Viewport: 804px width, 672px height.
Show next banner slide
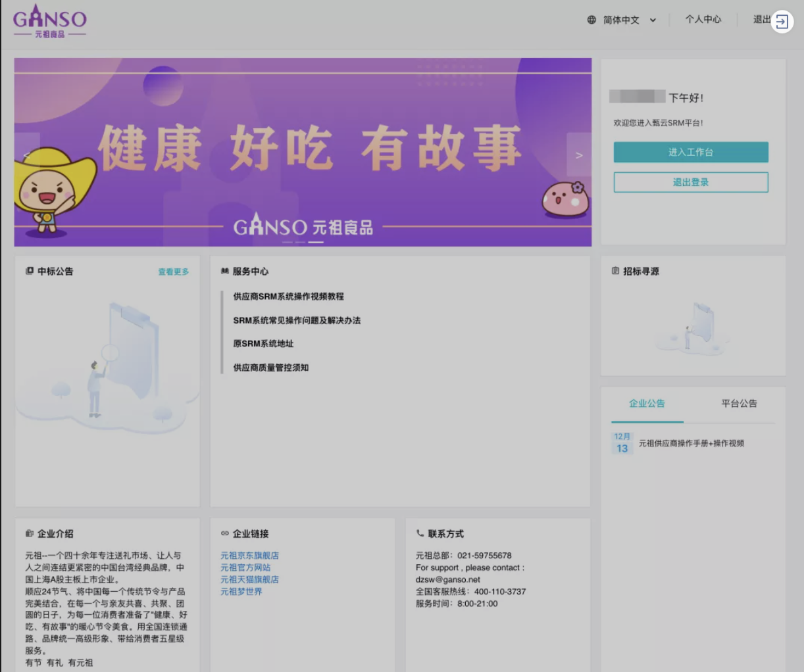(579, 155)
